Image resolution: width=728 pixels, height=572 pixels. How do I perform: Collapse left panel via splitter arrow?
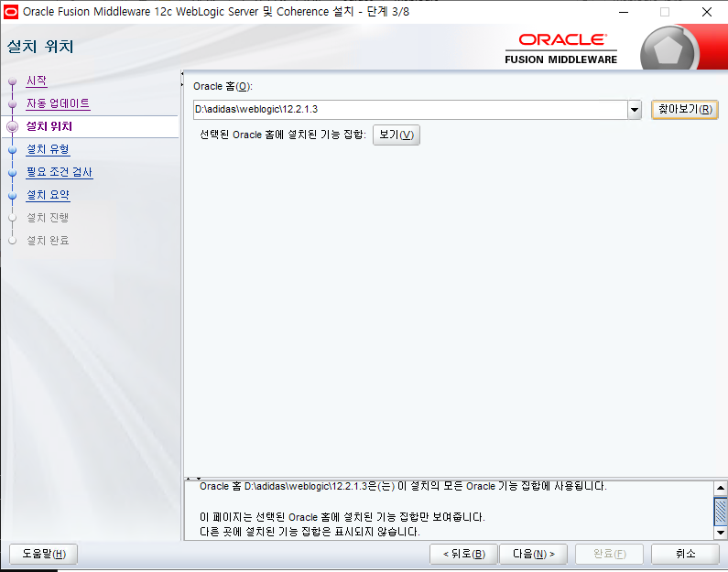click(x=182, y=74)
